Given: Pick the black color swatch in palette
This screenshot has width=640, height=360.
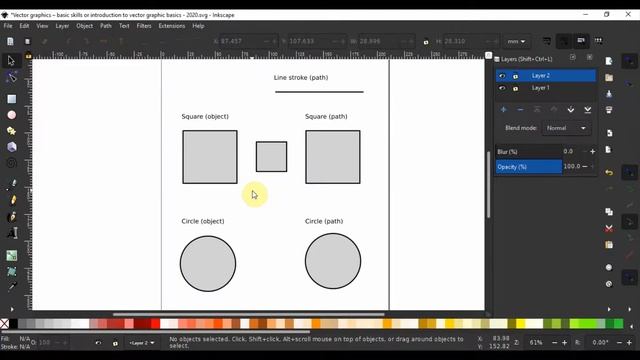Looking at the screenshot, I should pos(13,324).
